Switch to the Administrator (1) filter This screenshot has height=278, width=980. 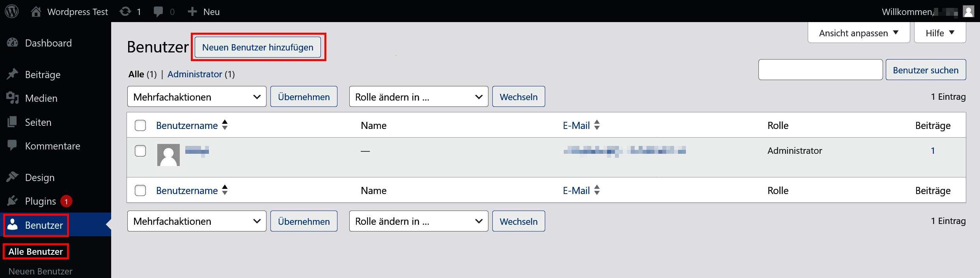pyautogui.click(x=195, y=74)
